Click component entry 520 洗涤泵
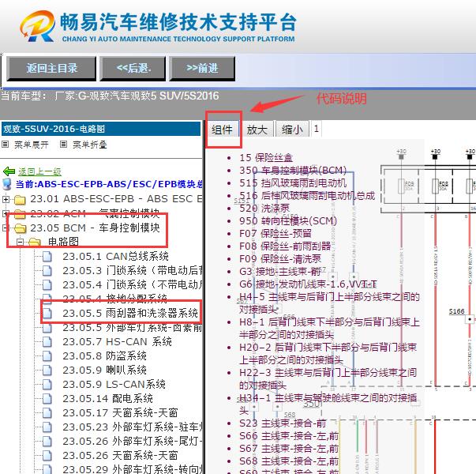 click(264, 208)
